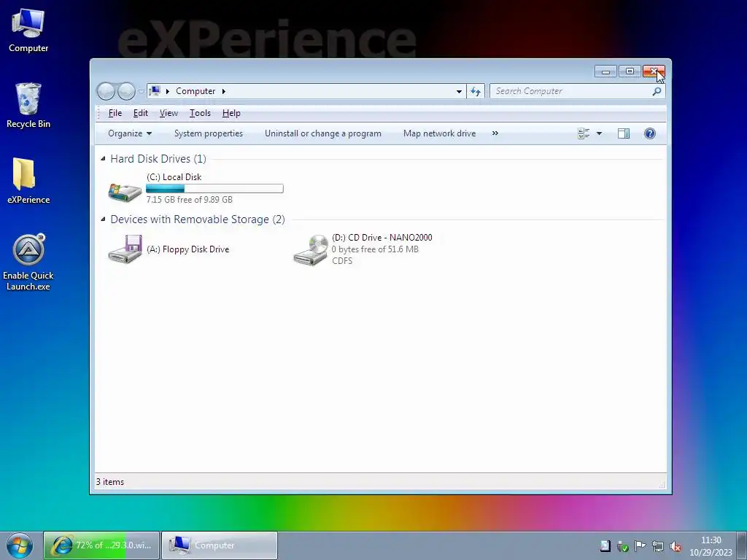Click the 3 items status bar text

pos(110,482)
